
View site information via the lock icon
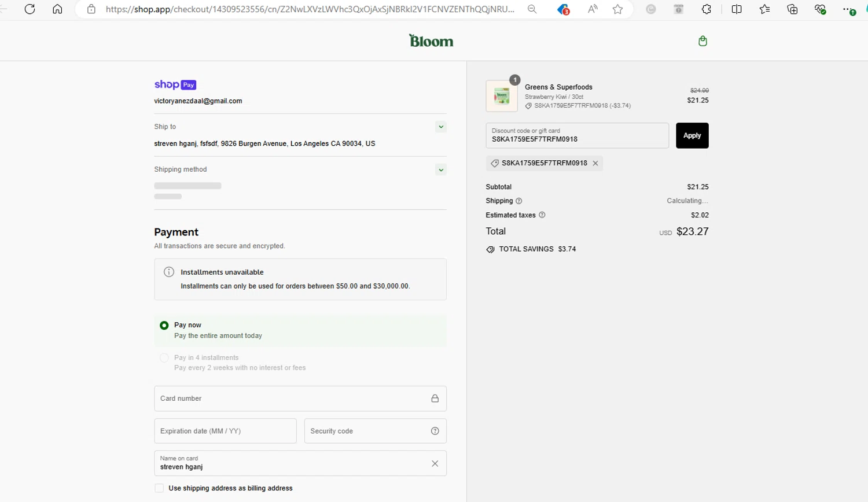pyautogui.click(x=91, y=9)
